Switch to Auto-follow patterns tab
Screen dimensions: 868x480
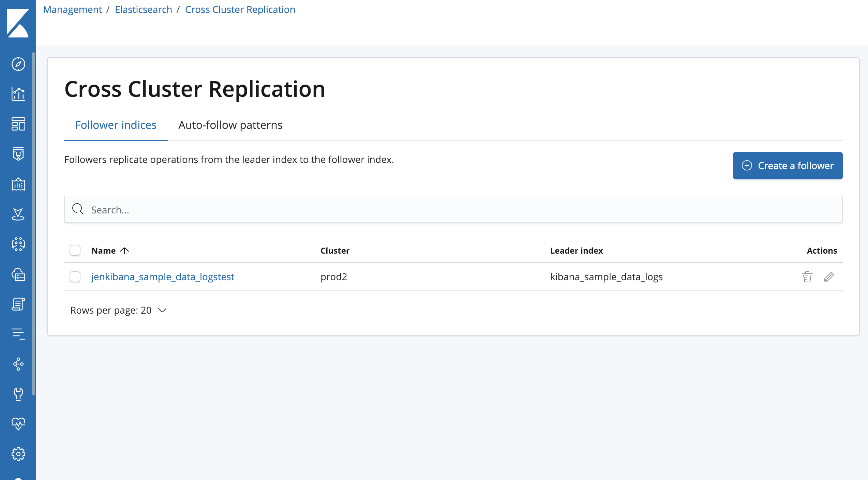click(230, 125)
